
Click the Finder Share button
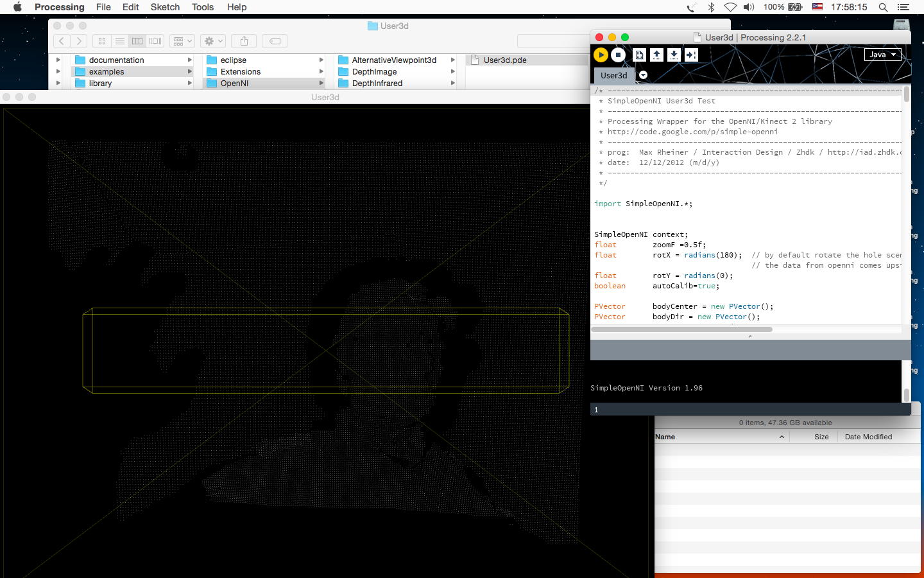(244, 41)
